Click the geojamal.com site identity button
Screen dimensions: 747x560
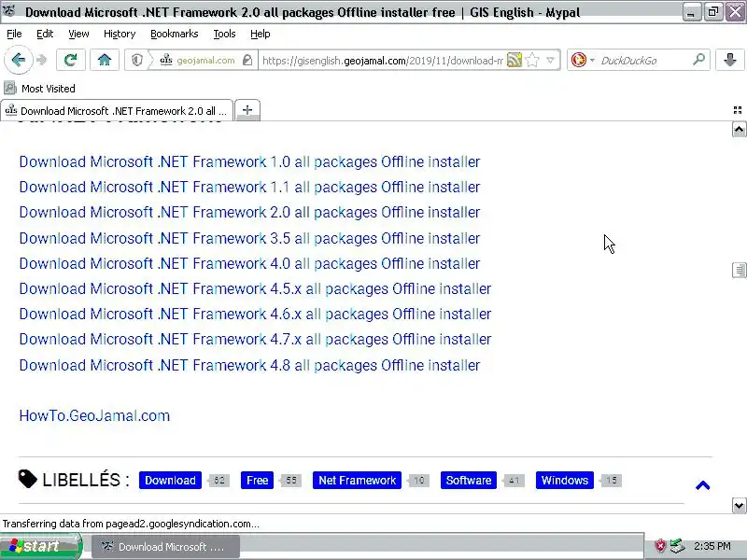click(198, 60)
